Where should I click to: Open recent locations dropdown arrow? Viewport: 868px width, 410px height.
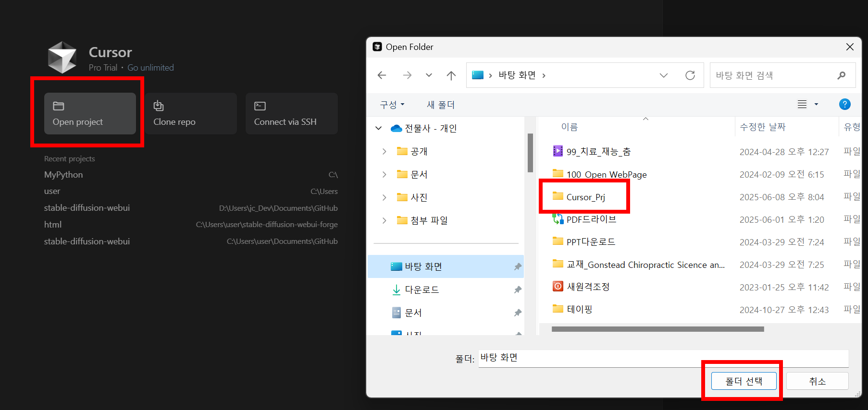429,75
